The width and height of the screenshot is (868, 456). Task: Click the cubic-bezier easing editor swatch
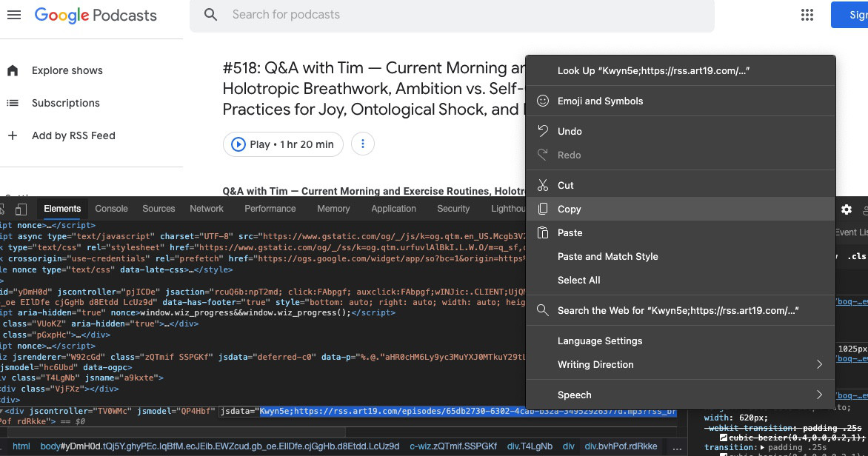click(x=723, y=437)
